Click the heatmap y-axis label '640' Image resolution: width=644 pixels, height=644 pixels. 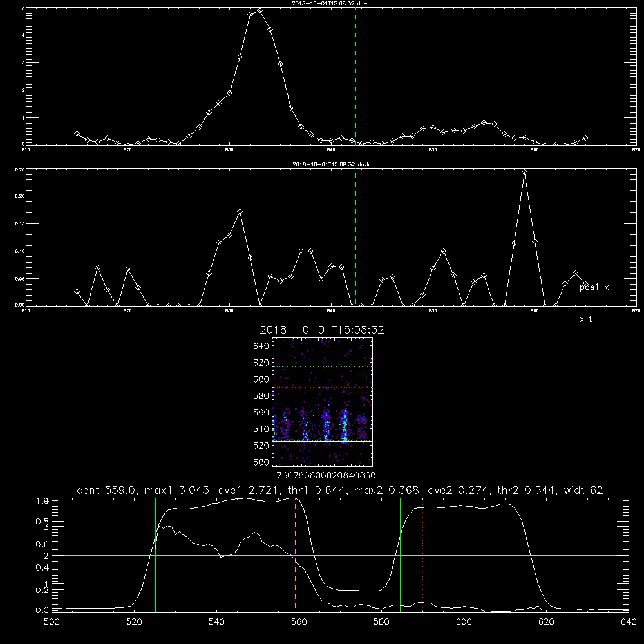[261, 346]
